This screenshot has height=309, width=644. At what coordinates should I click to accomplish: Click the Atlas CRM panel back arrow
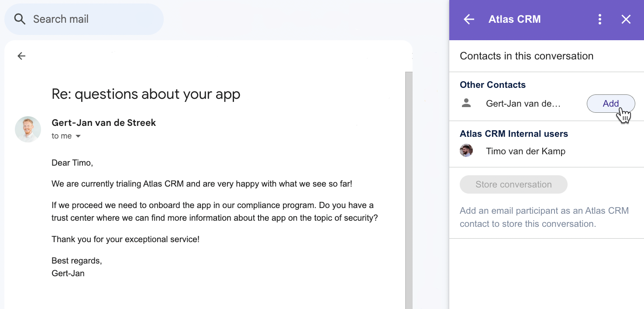468,19
